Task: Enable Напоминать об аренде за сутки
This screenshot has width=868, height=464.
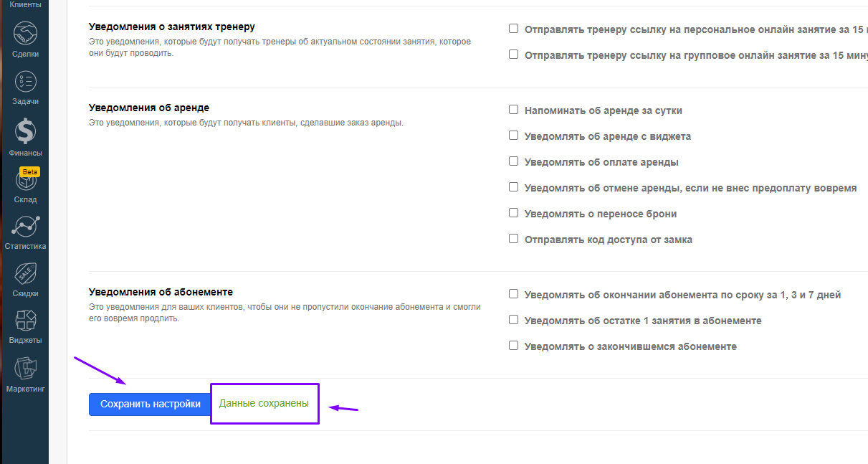Action: pos(513,110)
